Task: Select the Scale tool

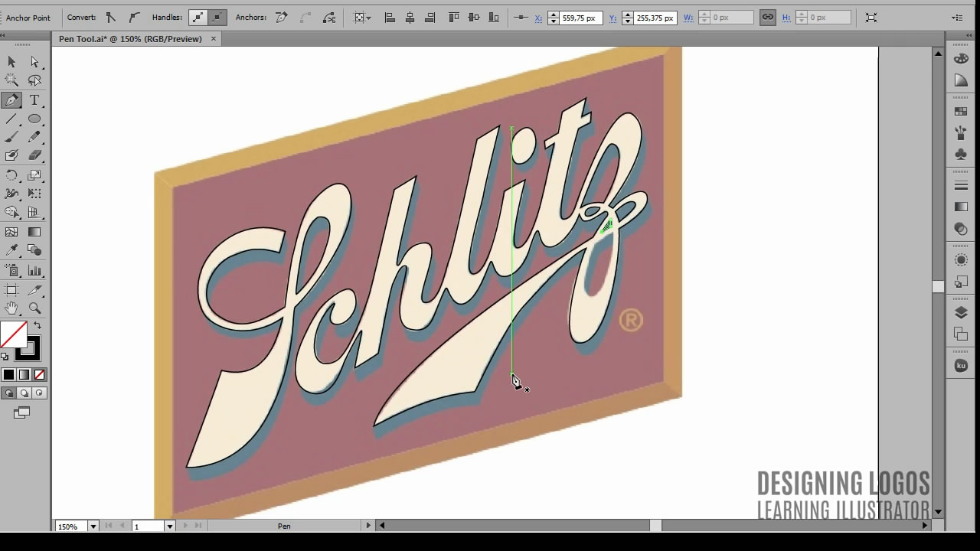Action: pos(34,175)
